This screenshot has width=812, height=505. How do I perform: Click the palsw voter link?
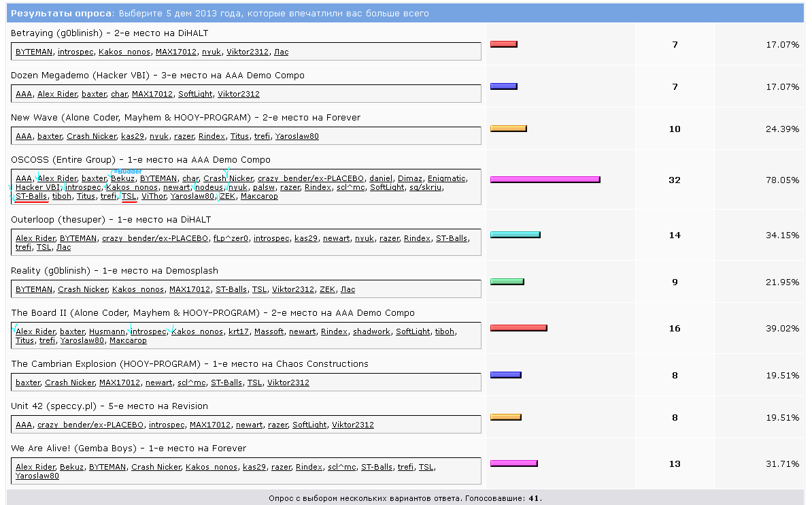pos(263,188)
